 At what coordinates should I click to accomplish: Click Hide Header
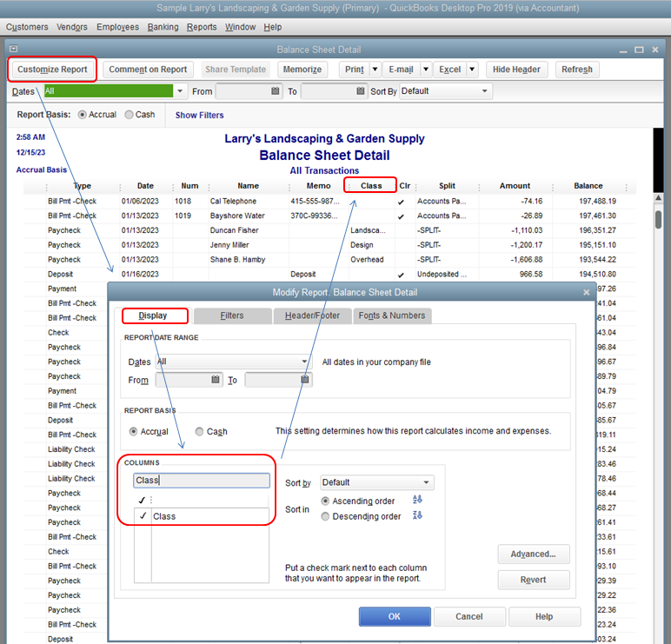[516, 70]
